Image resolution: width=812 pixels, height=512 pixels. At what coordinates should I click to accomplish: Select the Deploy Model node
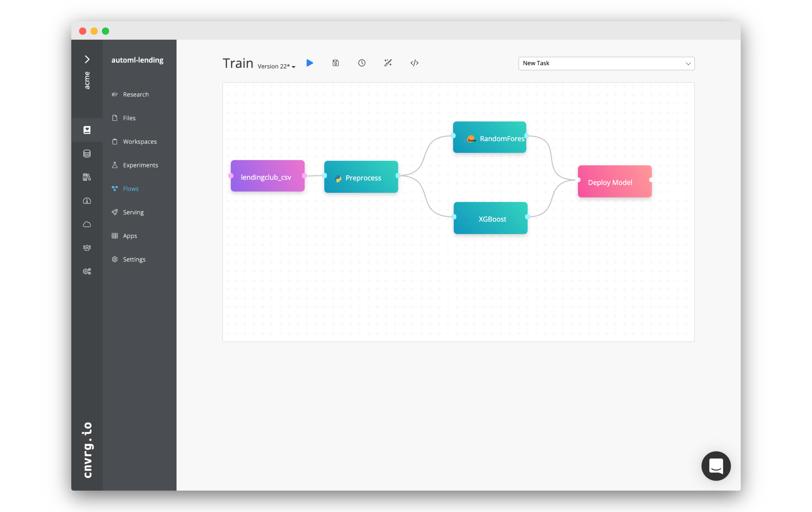click(x=614, y=182)
